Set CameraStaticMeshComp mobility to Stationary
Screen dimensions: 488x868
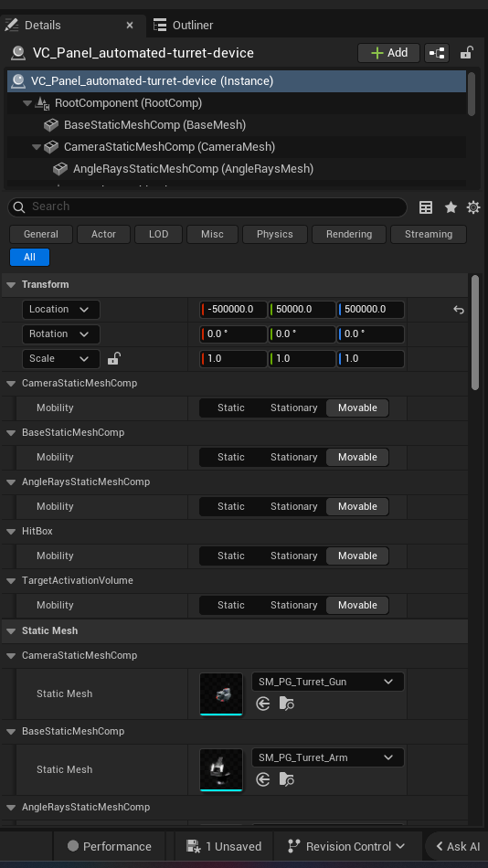(x=293, y=408)
